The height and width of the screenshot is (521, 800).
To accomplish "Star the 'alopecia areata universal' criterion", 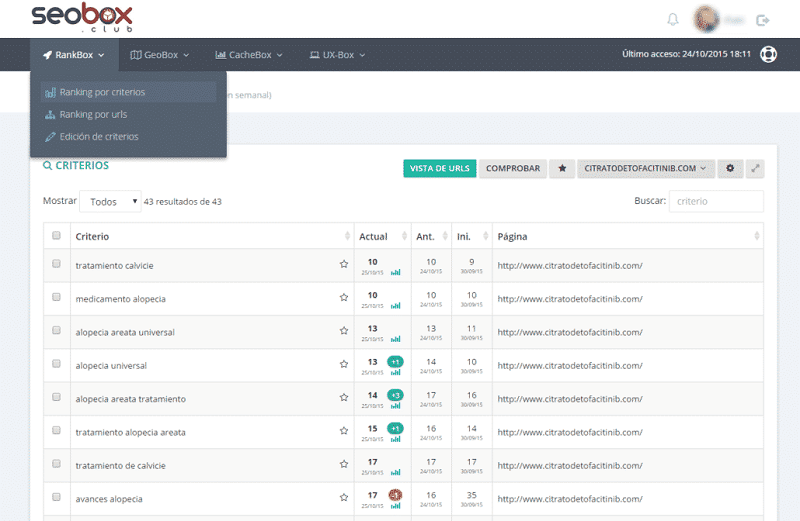I will click(x=344, y=331).
